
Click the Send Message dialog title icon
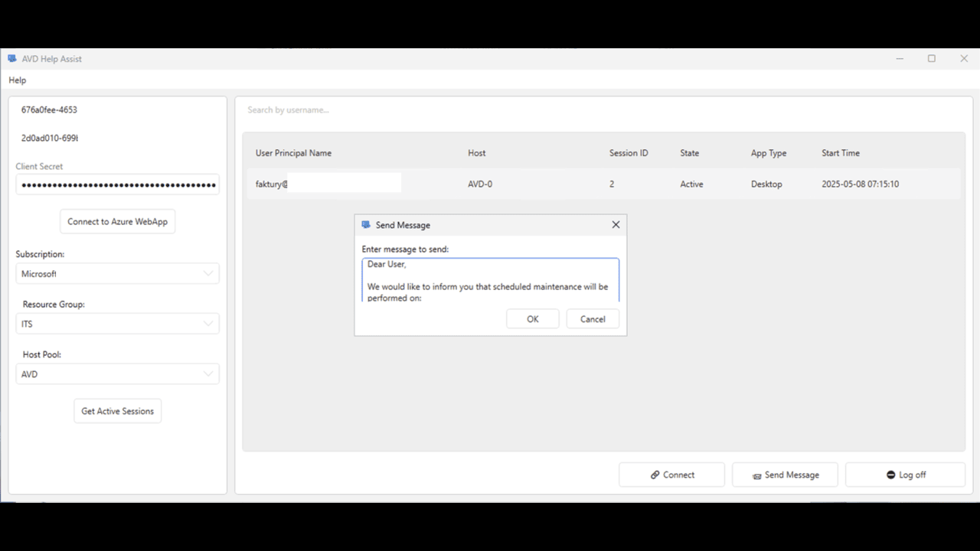point(366,225)
